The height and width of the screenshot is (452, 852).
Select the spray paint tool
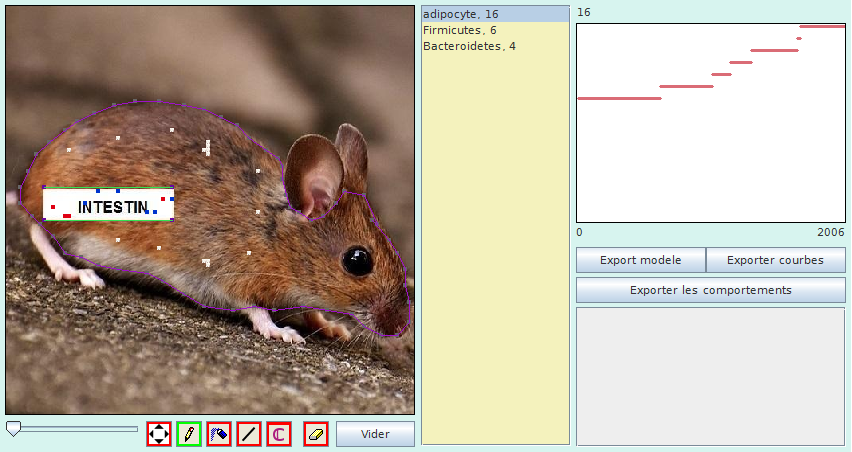(x=219, y=434)
